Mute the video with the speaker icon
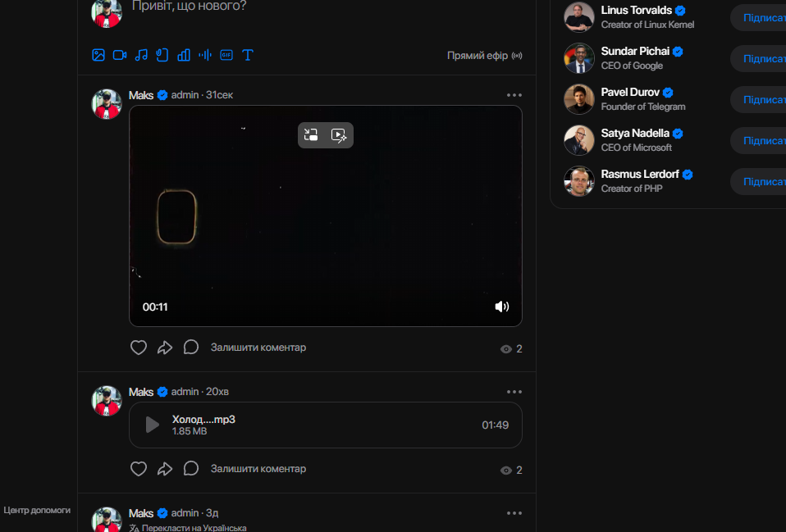 tap(502, 307)
